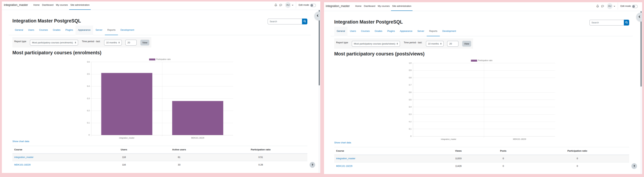Image resolution: width=644 pixels, height=177 pixels.
Task: Toggle Participation ratio legend swatch in right chart
Action: 474,60
